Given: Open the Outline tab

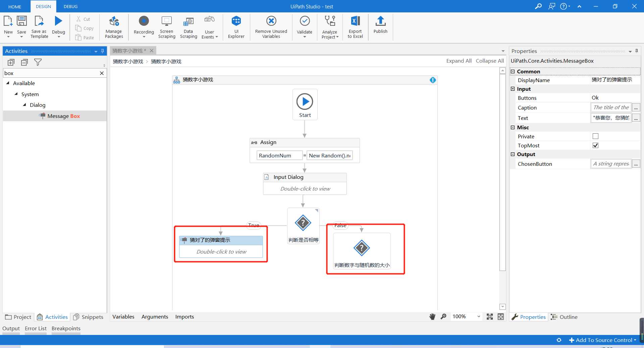Looking at the screenshot, I should coord(564,317).
